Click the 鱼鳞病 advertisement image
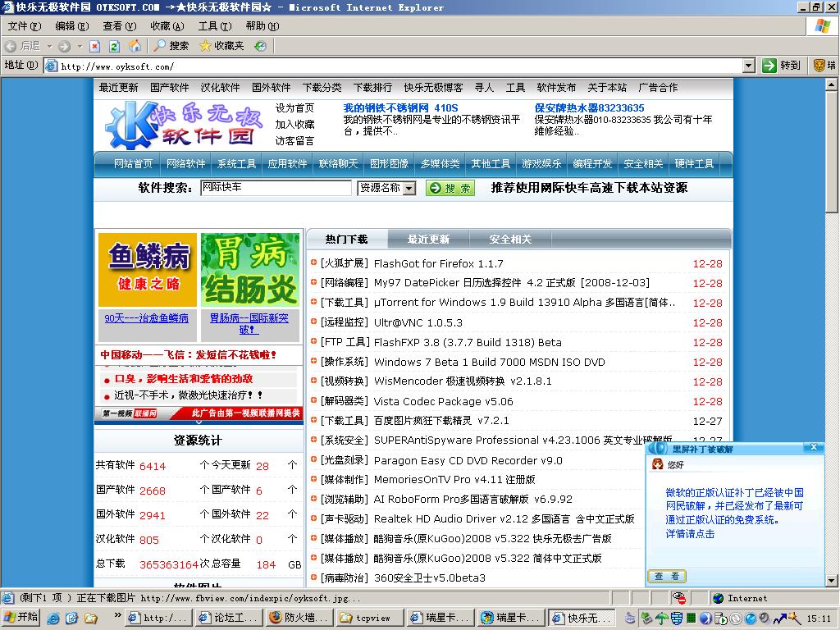Screen dimensions: 840x630 [x=148, y=270]
